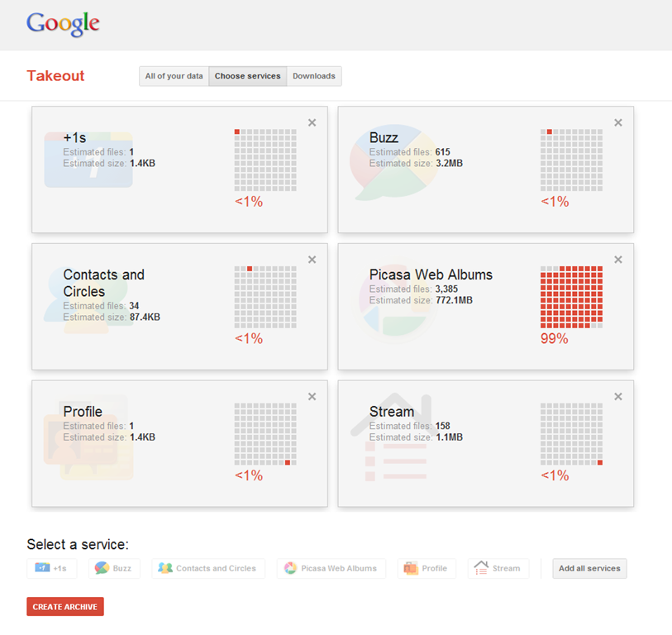
Task: Click the Create Archive button
Action: (65, 607)
